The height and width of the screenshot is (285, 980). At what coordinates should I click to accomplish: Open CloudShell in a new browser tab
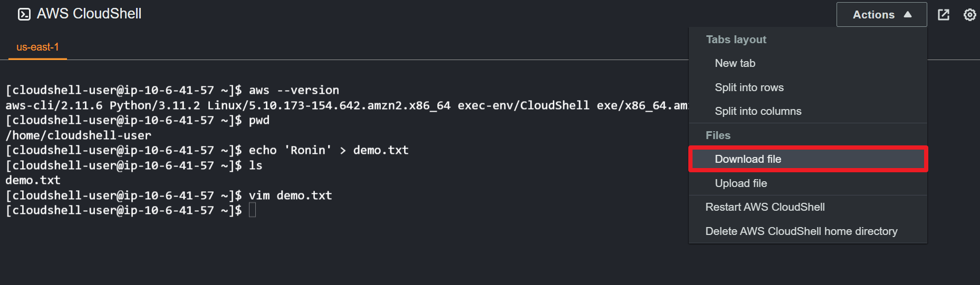point(944,15)
